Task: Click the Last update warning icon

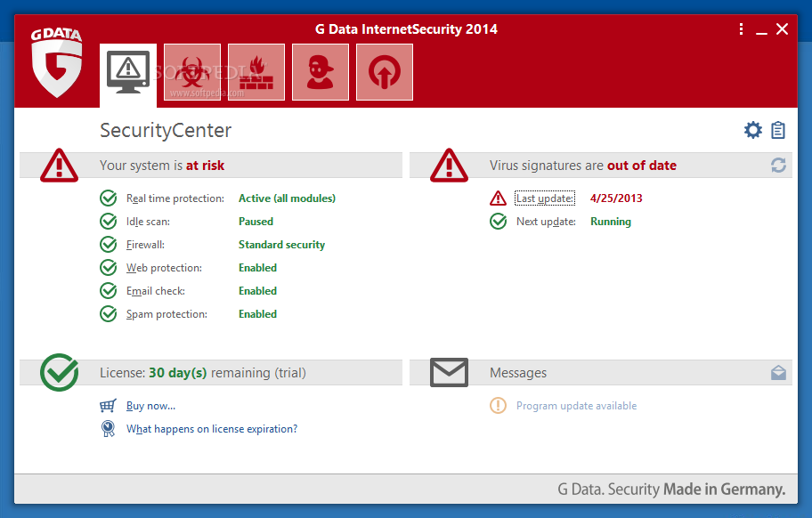Action: tap(499, 198)
